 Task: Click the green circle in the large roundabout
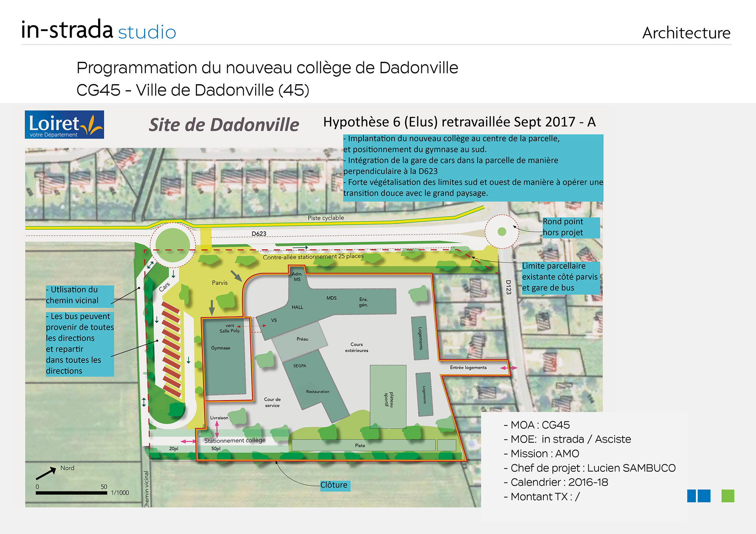coord(172,245)
